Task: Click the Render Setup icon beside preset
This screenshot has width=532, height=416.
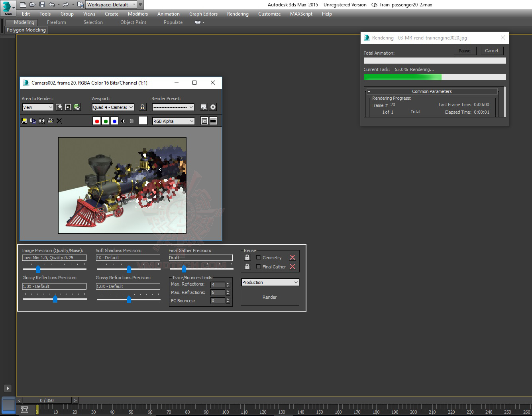Action: (x=204, y=107)
